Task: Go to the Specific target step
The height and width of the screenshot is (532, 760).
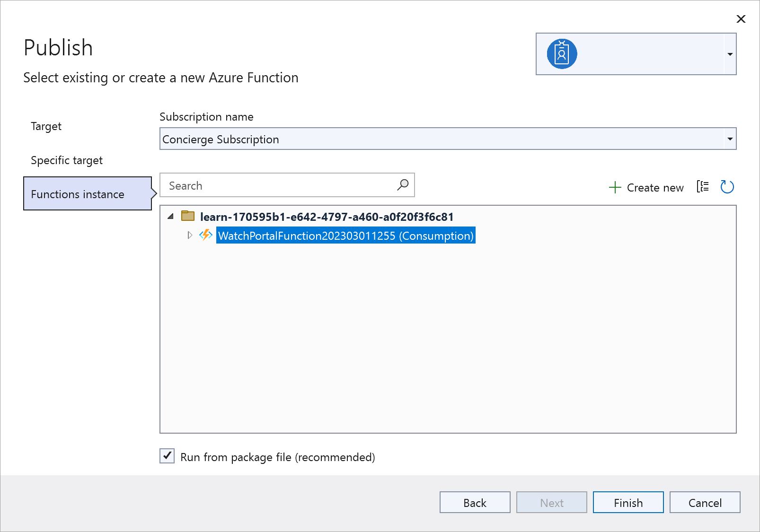Action: coord(67,160)
